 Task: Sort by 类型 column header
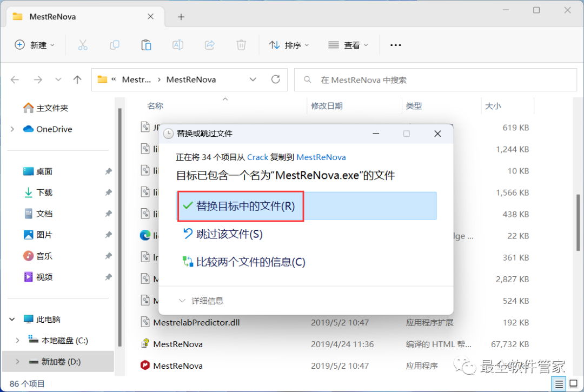[414, 106]
